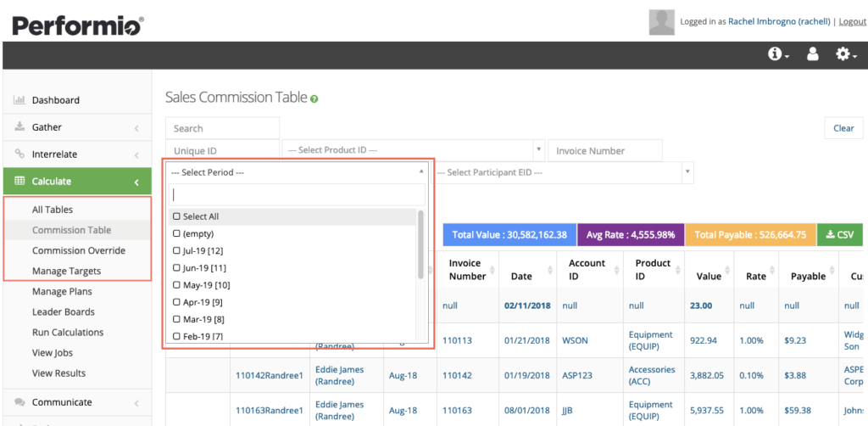Open the Select Product ID dropdown
The image size is (868, 426).
(x=413, y=150)
